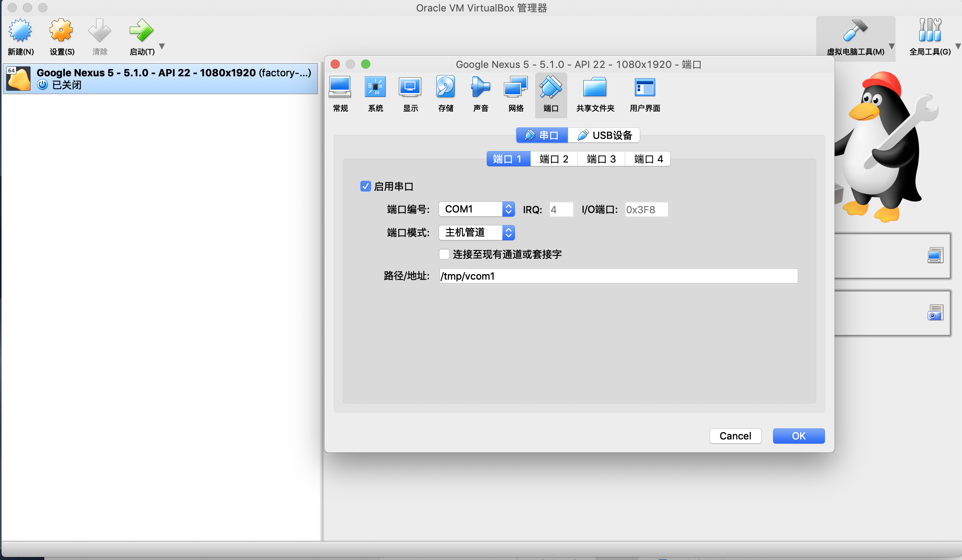
Task: Open the arrow dropdown beside 启动(T)
Action: click(x=162, y=46)
